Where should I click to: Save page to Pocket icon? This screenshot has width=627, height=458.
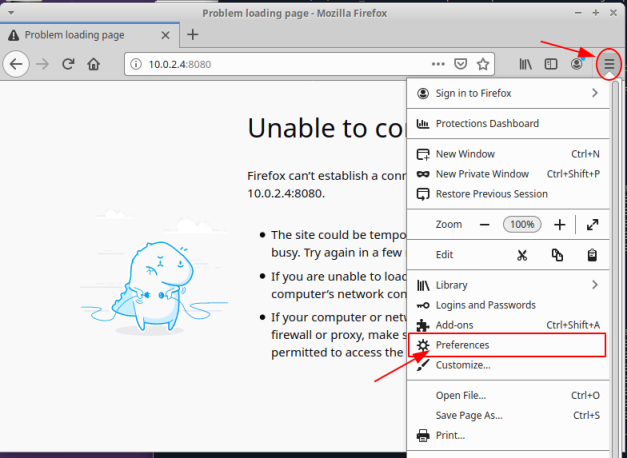(461, 64)
